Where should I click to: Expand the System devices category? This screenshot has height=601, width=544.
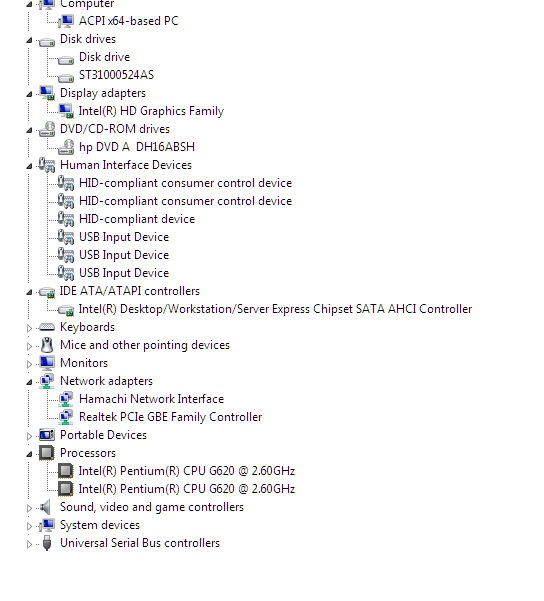29,526
